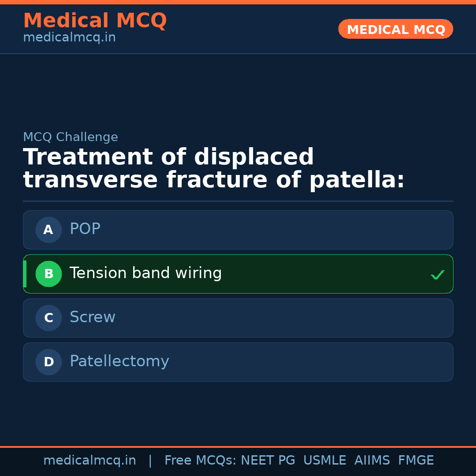Image resolution: width=476 pixels, height=476 pixels.
Task: Visit medicalmcq.in link under the header
Action: 69,38
